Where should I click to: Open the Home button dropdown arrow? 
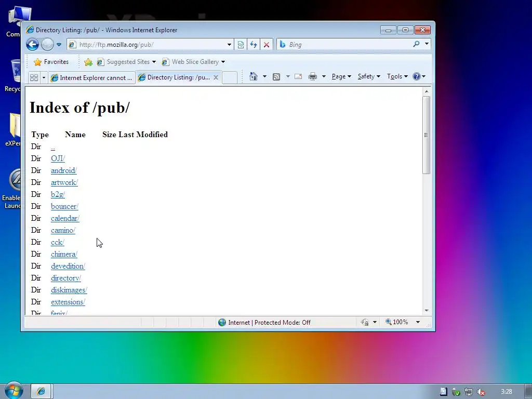click(x=264, y=76)
